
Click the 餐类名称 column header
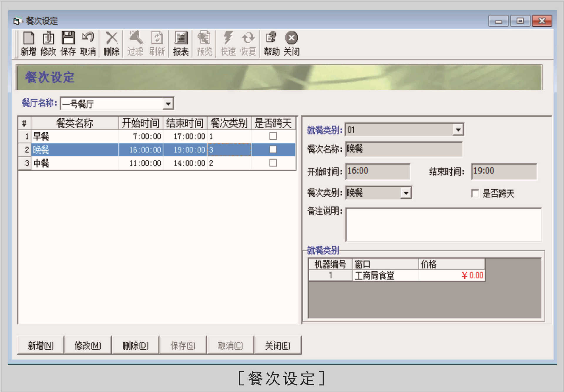(75, 123)
